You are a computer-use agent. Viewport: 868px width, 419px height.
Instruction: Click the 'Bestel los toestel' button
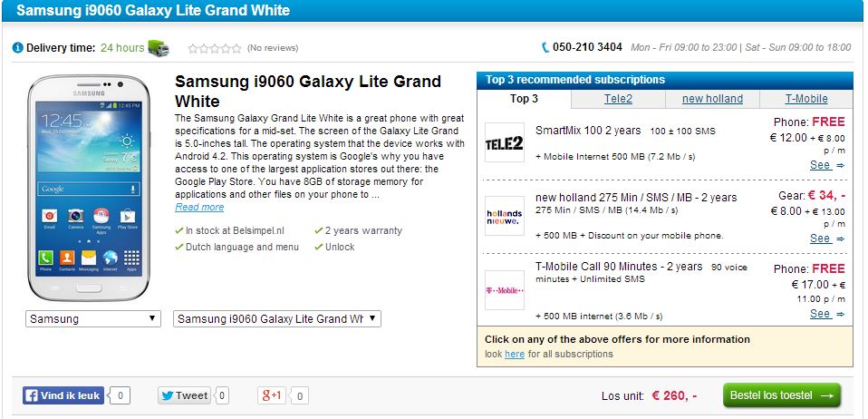pos(781,395)
